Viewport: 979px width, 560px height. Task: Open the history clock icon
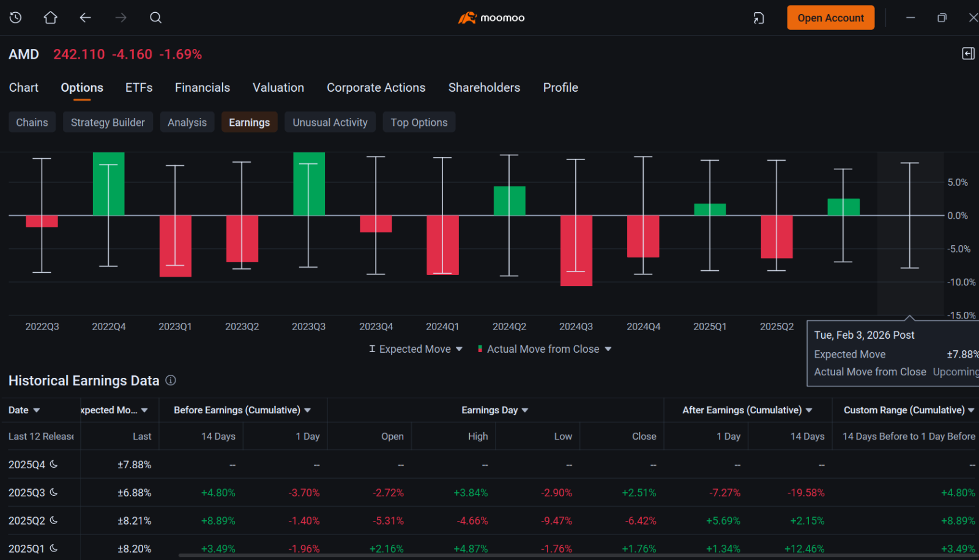[16, 18]
